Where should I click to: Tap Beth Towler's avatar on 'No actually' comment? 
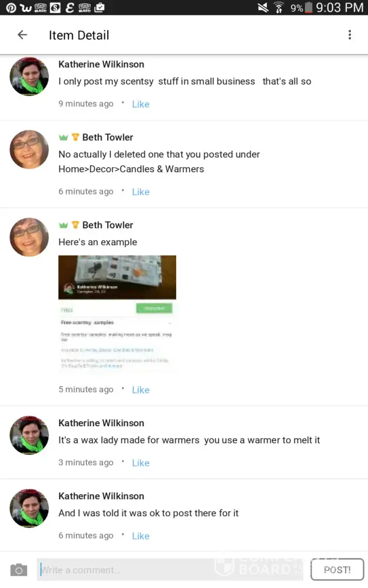tap(29, 149)
